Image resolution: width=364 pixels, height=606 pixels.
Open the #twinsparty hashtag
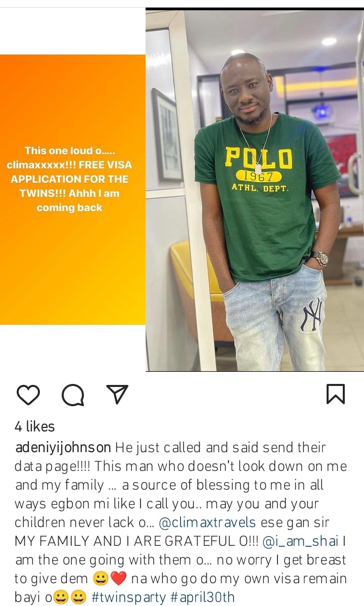tap(129, 597)
